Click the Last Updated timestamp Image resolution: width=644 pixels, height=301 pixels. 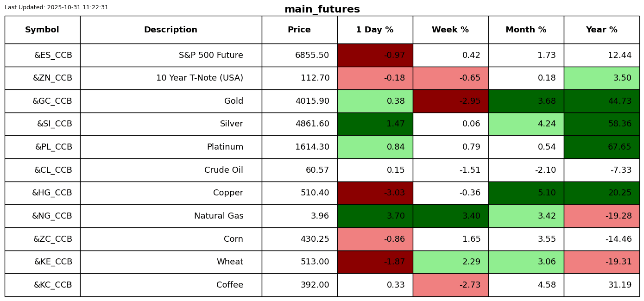[x=57, y=7]
